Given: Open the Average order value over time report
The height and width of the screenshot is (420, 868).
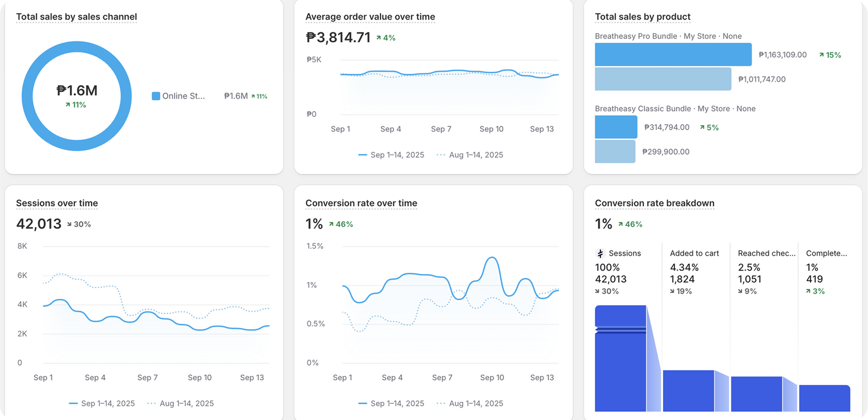Looking at the screenshot, I should tap(370, 17).
